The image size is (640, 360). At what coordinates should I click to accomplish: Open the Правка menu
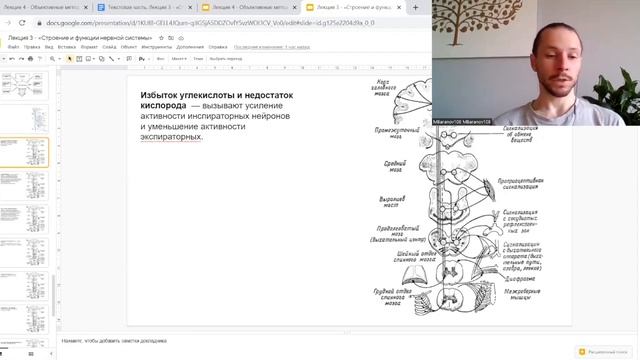pos(32,47)
